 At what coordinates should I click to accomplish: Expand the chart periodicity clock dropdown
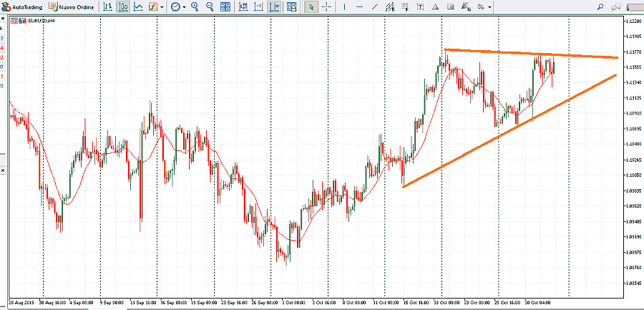pos(178,7)
